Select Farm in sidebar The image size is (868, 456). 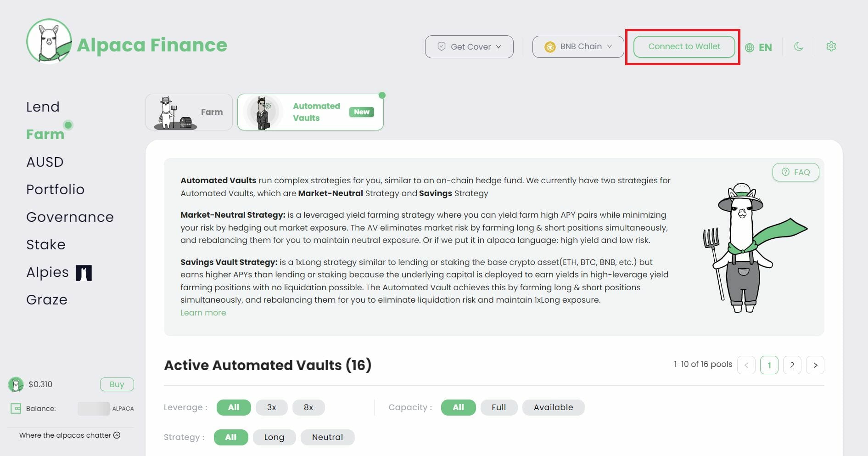pos(45,134)
